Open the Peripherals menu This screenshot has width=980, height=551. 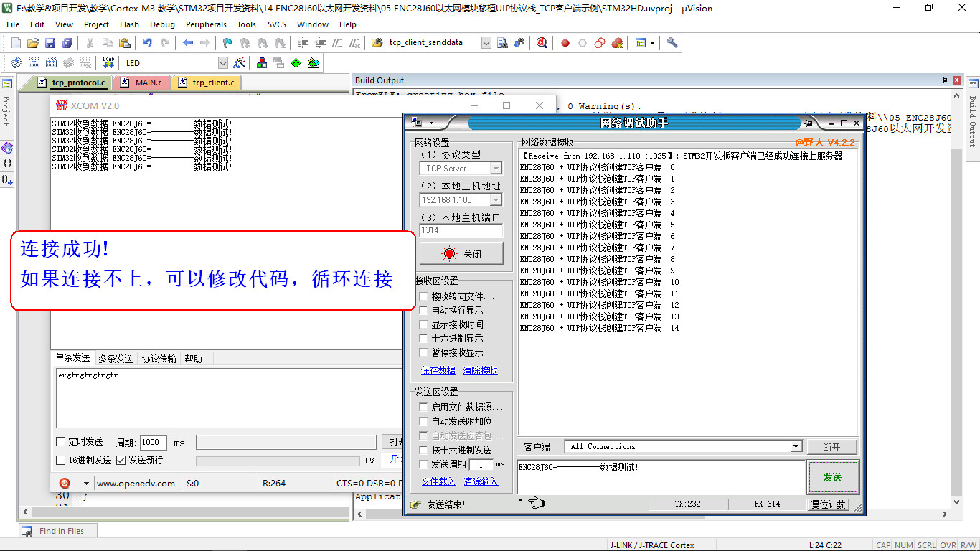(x=206, y=24)
